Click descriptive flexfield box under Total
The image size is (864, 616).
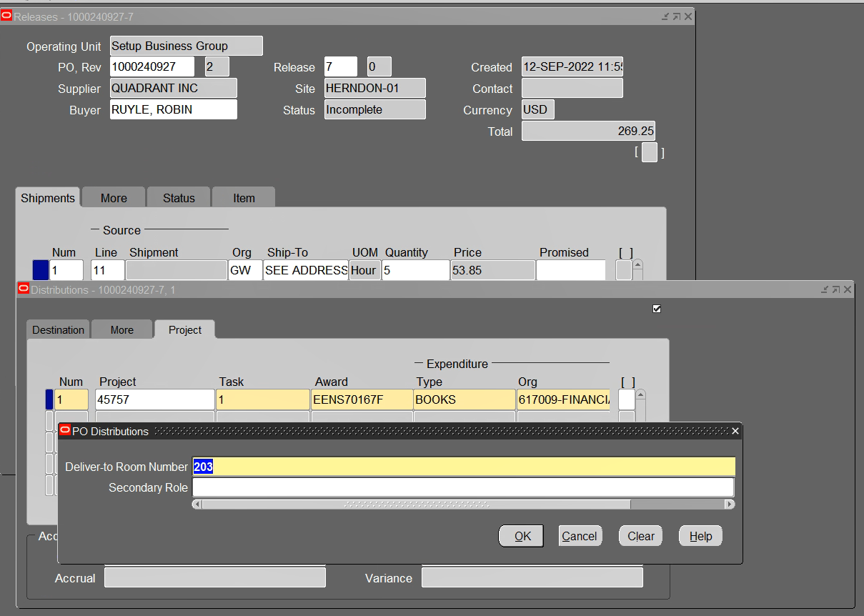(x=649, y=152)
